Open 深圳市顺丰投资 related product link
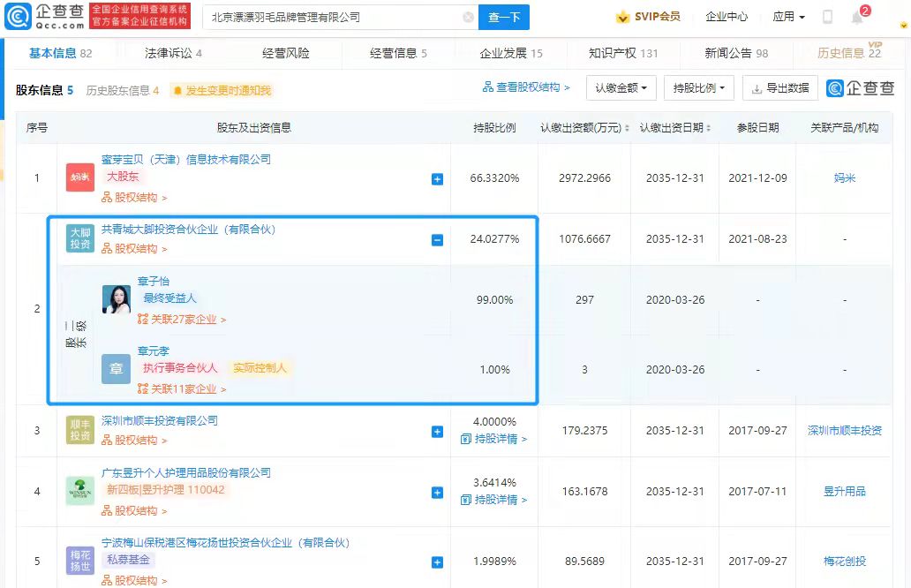 844,431
